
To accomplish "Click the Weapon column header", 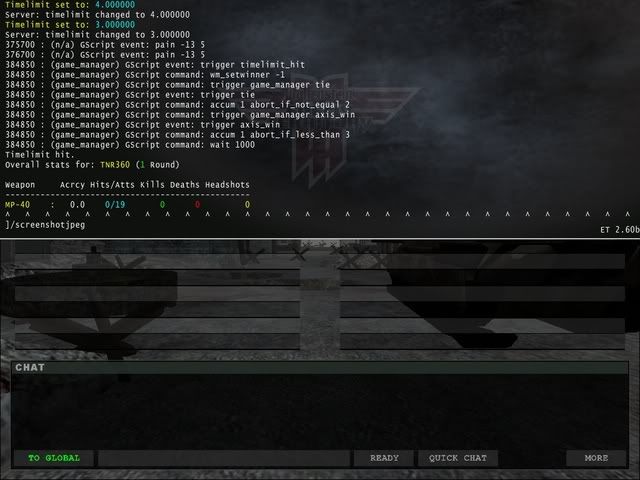I will 20,185.
